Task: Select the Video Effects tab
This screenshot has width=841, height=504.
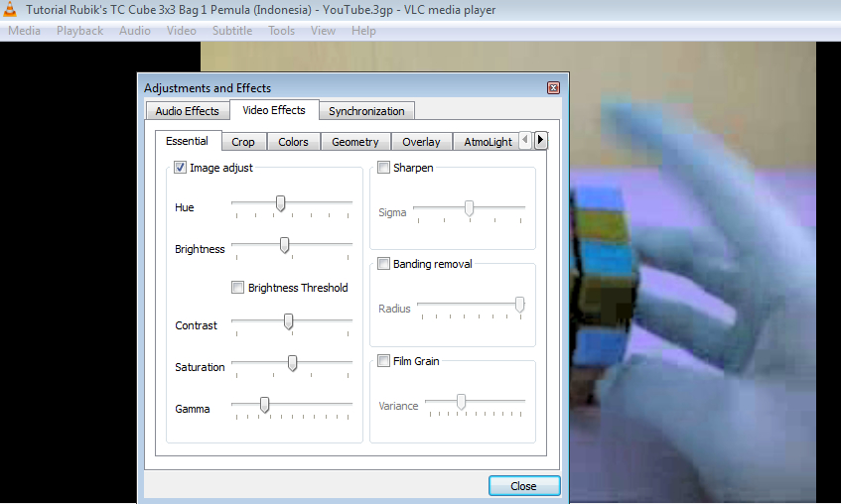Action: 274,110
